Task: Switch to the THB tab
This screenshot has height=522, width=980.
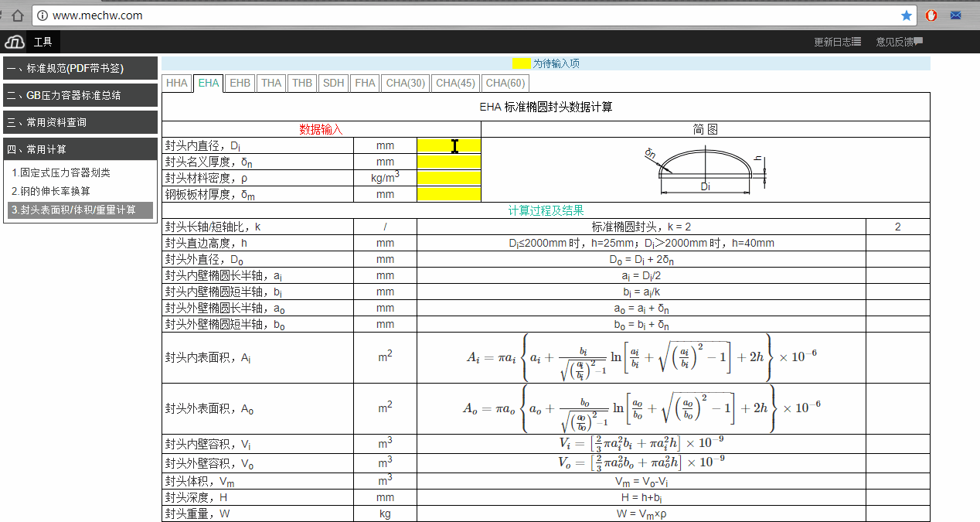Action: tap(302, 83)
